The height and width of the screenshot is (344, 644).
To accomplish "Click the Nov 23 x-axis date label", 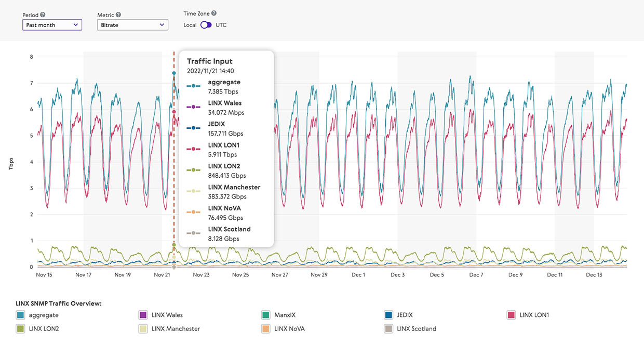I will click(202, 275).
